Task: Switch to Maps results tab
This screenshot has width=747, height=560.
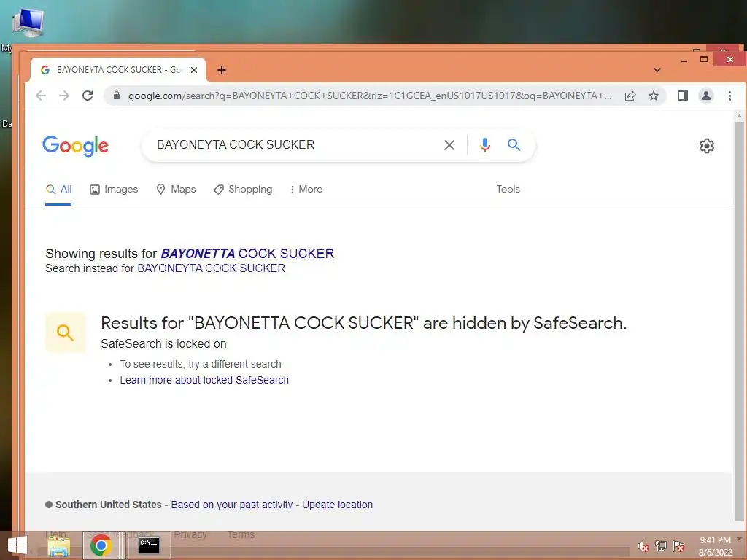Action: [x=176, y=190]
